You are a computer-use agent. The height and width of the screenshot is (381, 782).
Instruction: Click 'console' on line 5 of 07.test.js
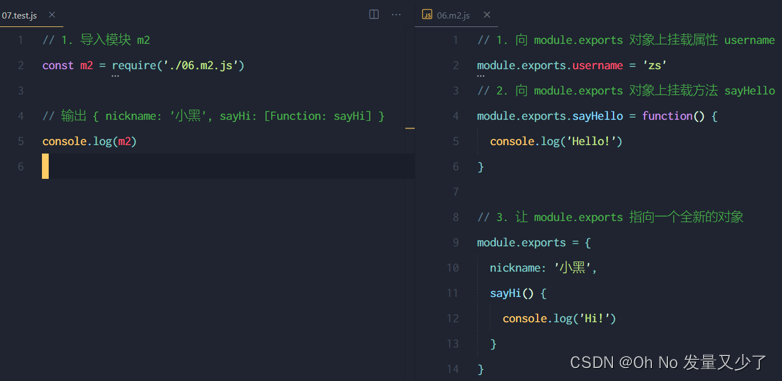tap(64, 142)
